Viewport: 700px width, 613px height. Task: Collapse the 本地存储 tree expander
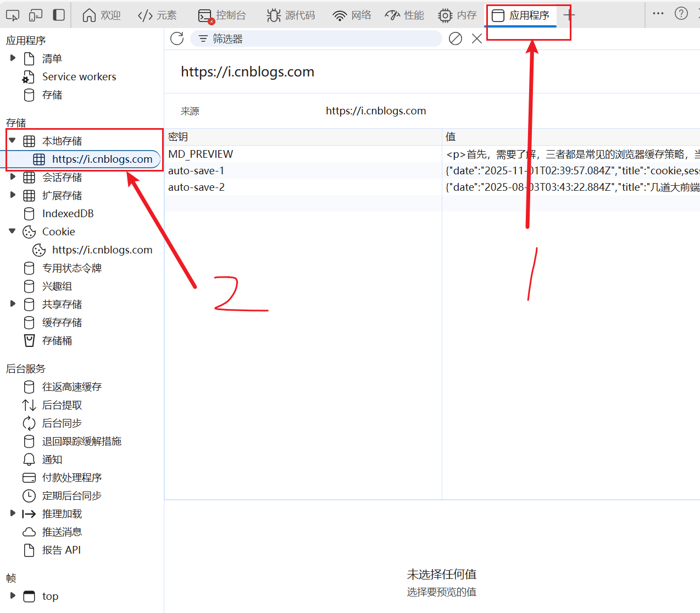click(x=12, y=140)
